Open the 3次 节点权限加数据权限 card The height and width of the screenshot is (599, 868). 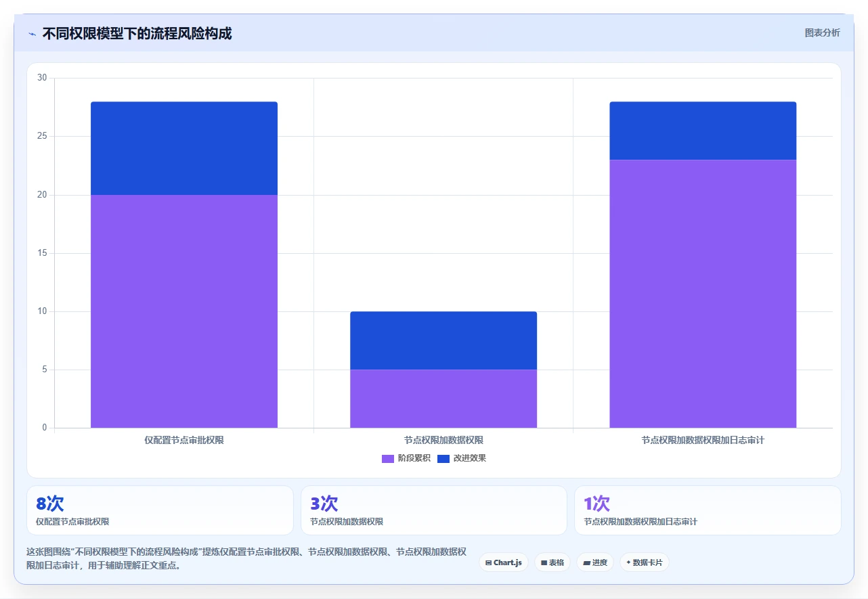click(x=434, y=510)
